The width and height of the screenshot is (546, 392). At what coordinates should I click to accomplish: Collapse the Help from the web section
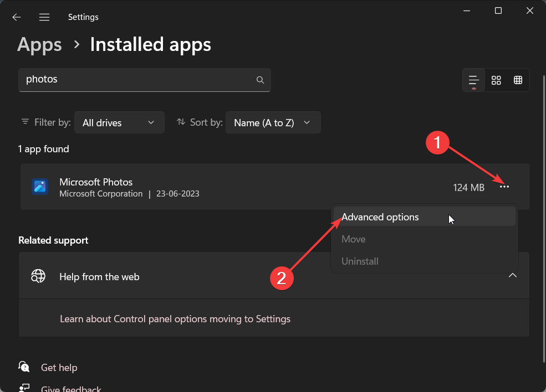tap(513, 276)
